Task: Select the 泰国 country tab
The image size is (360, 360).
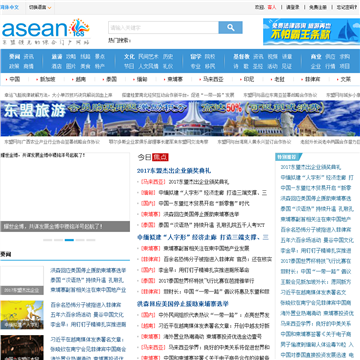Action: coord(112,79)
